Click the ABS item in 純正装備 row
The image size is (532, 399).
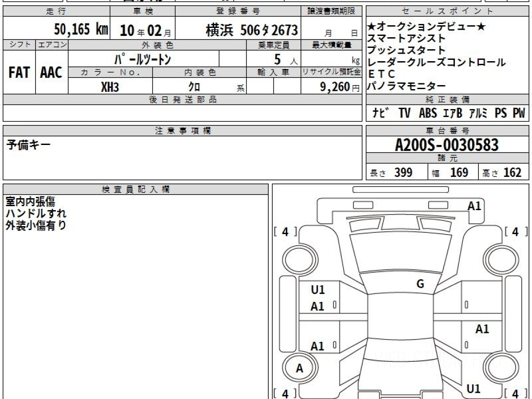pyautogui.click(x=428, y=113)
